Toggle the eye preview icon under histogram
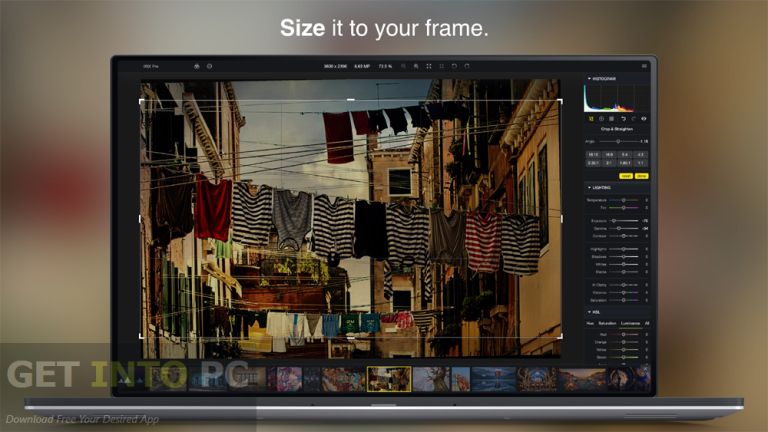Viewport: 768px width, 432px height. (x=644, y=119)
